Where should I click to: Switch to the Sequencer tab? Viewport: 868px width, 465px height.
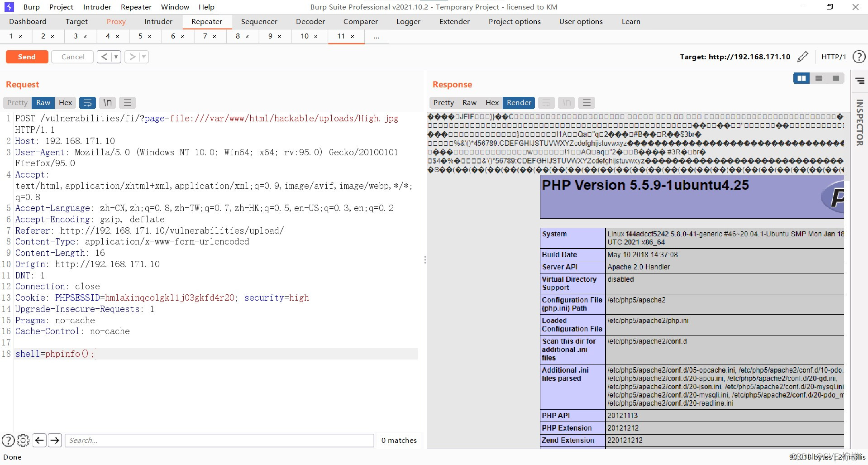[259, 21]
